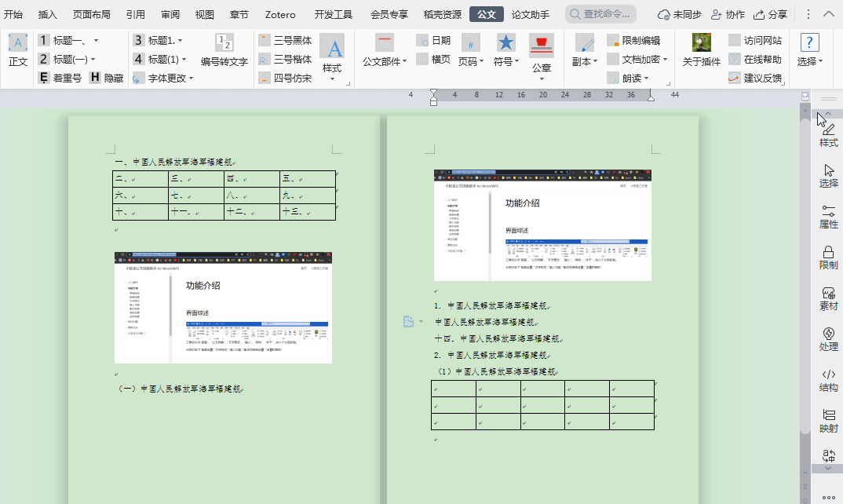843x504 pixels.
Task: Open sidebar 属性 properties panel
Action: 829,217
